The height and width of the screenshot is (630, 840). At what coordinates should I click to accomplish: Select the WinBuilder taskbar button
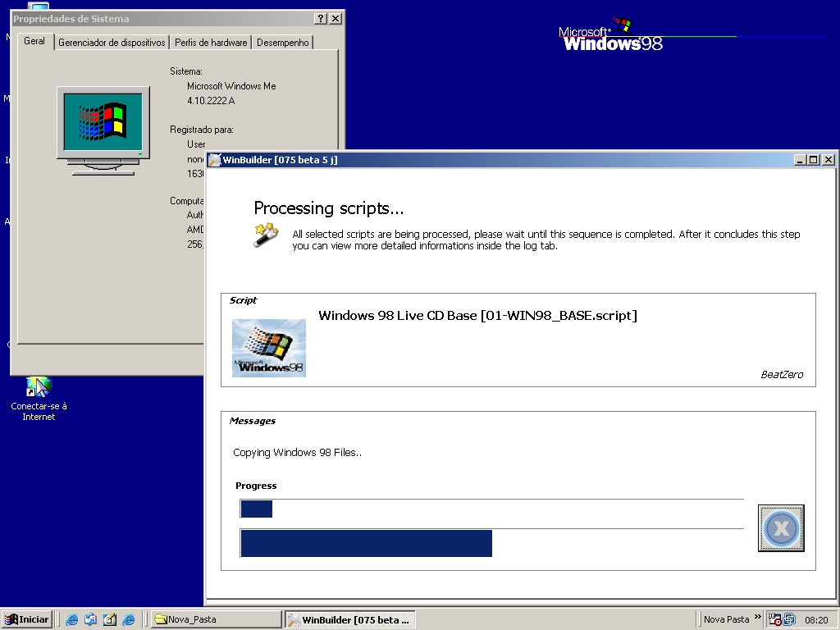click(x=349, y=619)
